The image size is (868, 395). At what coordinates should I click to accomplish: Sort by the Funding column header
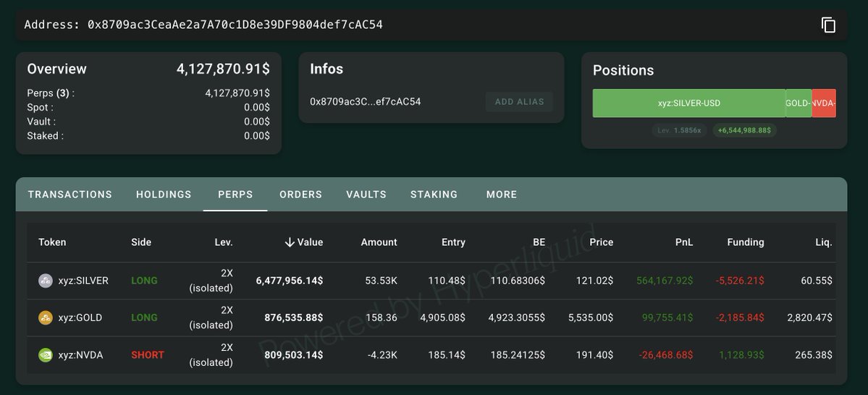click(746, 242)
